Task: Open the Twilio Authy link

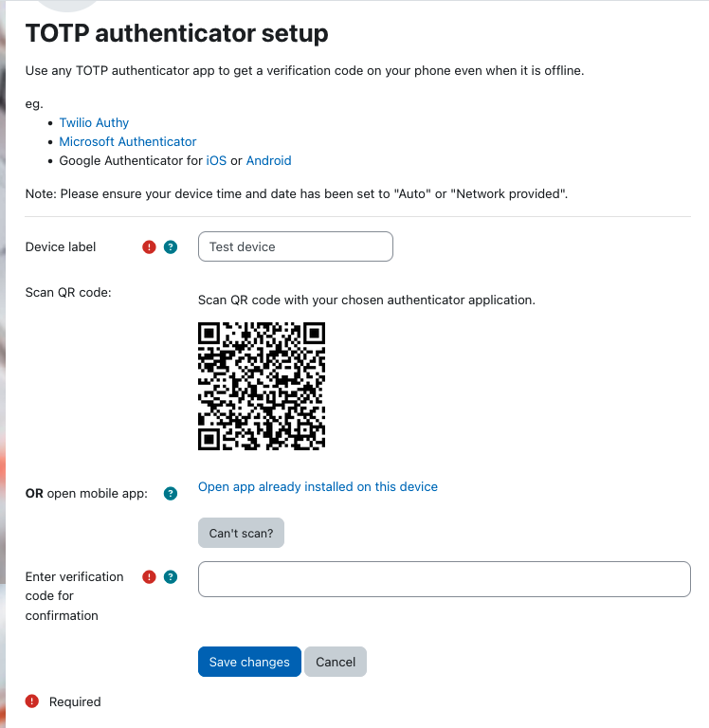Action: (x=94, y=122)
